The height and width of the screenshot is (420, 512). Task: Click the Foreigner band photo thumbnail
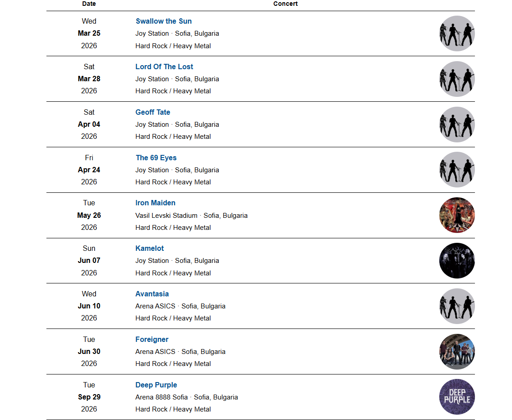(457, 352)
